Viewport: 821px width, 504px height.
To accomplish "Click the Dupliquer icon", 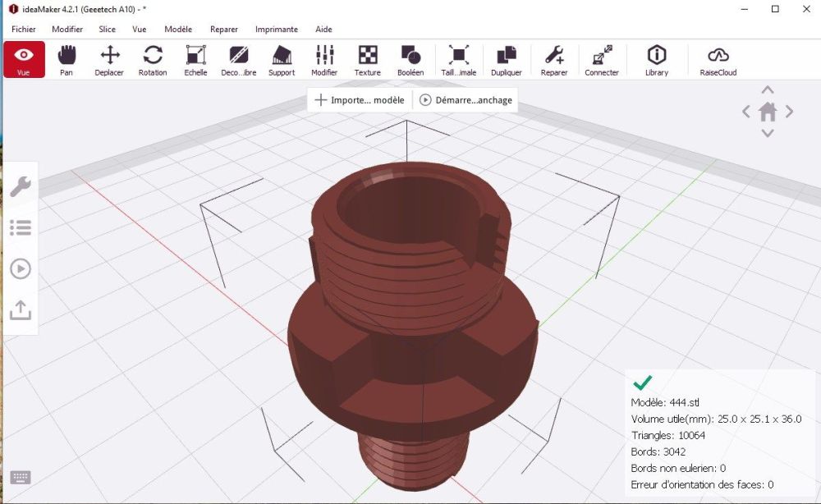I will [507, 60].
